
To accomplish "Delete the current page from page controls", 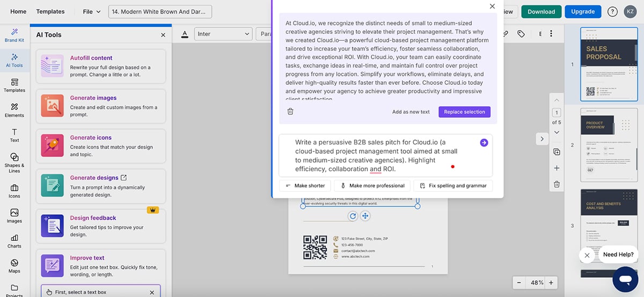I will [x=557, y=184].
